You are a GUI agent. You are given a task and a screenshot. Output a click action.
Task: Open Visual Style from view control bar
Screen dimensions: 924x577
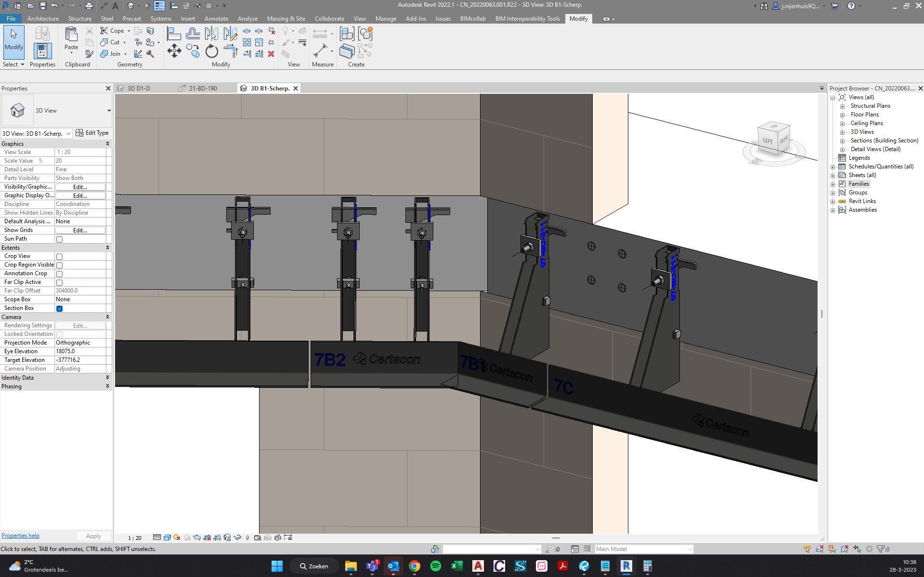click(167, 538)
